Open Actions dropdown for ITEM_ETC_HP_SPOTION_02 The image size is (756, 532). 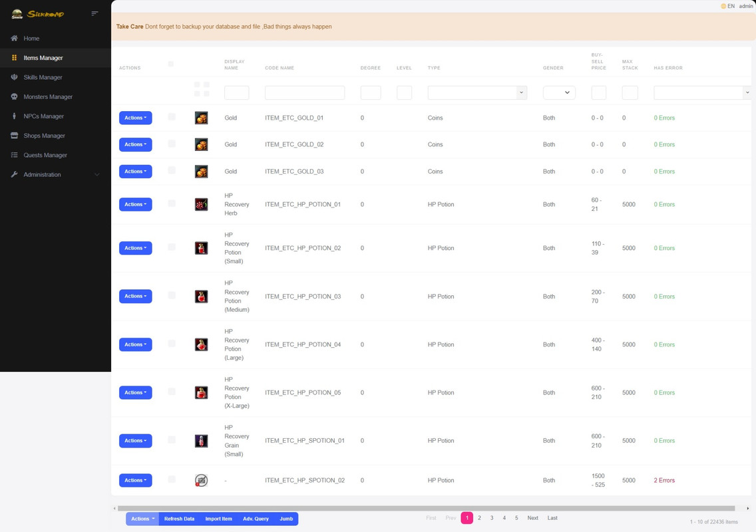136,480
